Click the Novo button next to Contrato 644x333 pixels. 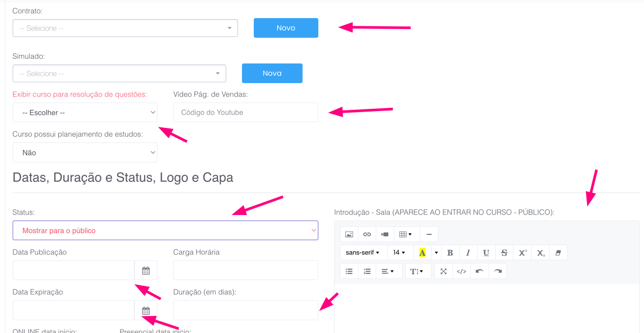[x=286, y=28]
